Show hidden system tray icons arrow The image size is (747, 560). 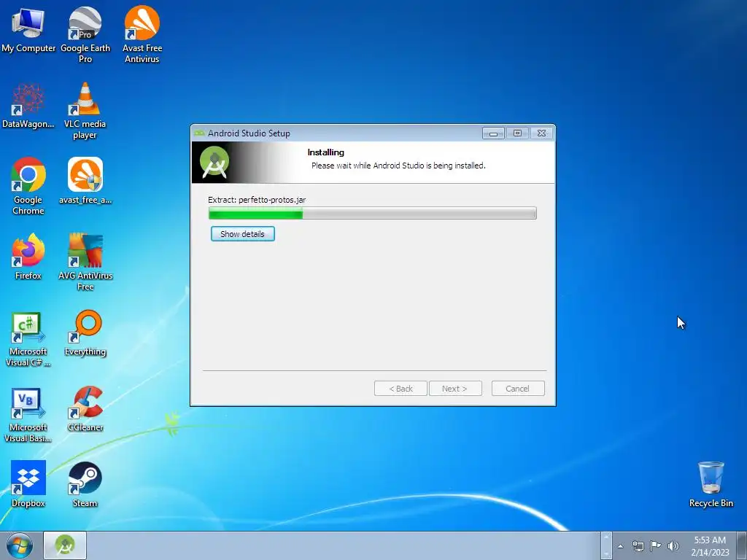click(x=620, y=546)
